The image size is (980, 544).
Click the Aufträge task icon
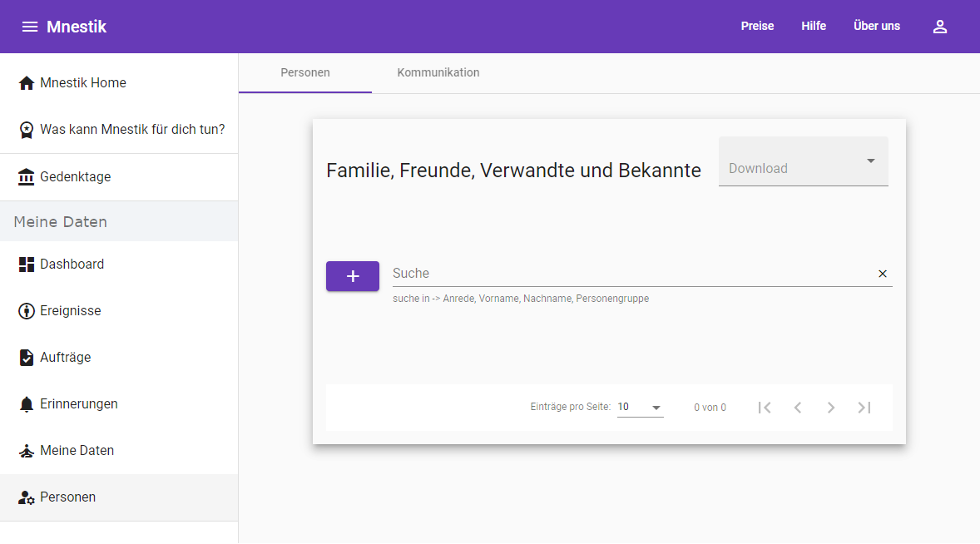(x=26, y=358)
